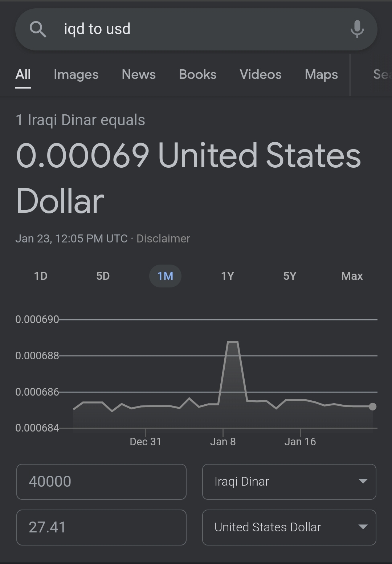
Task: Open the News tab
Action: coord(139,74)
